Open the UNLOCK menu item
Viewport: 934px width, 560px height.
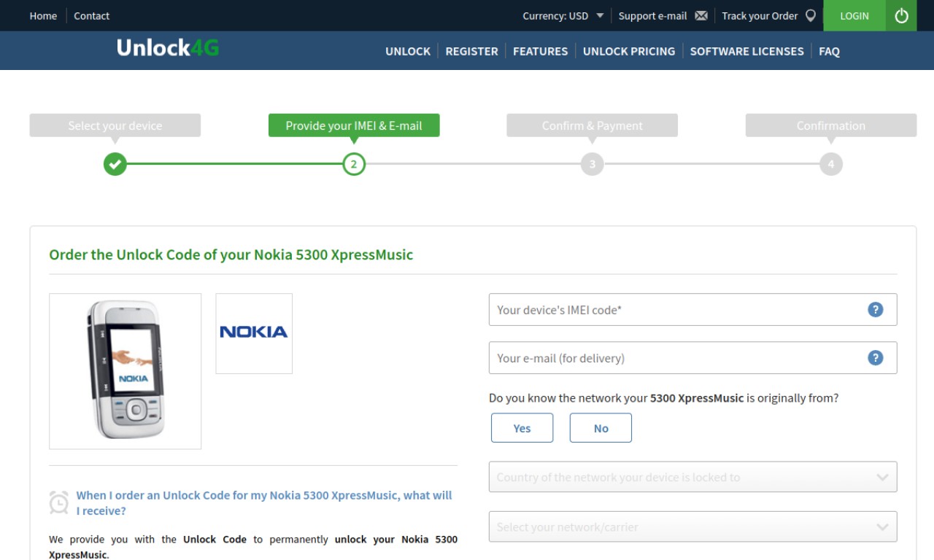[x=408, y=51]
